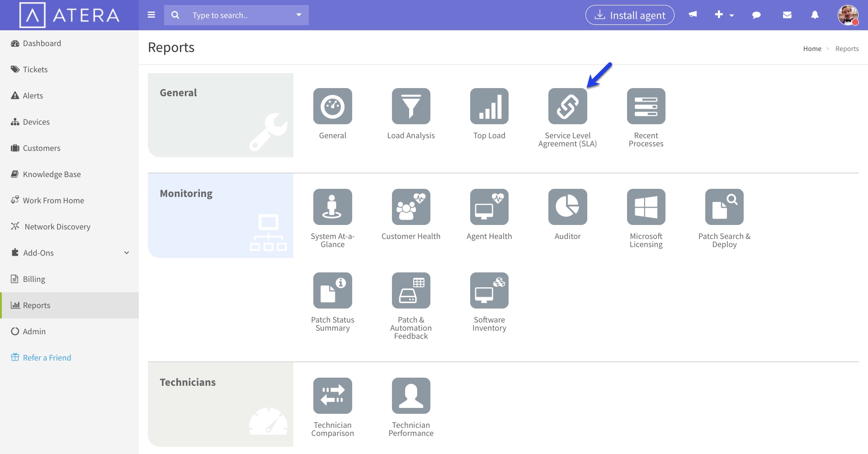Screen dimensions: 868x454
Task: Open the Technician Performance report
Action: 411,396
